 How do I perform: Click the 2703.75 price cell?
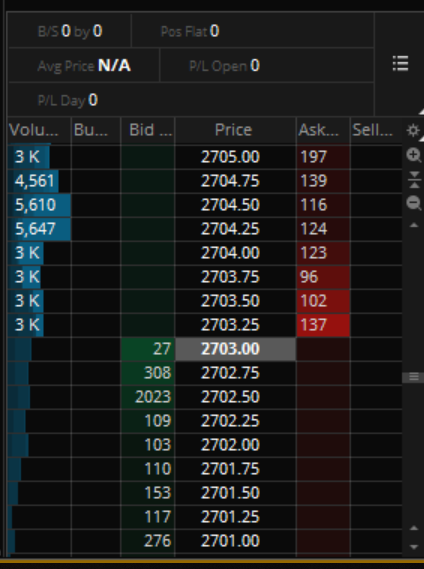pyautogui.click(x=236, y=277)
